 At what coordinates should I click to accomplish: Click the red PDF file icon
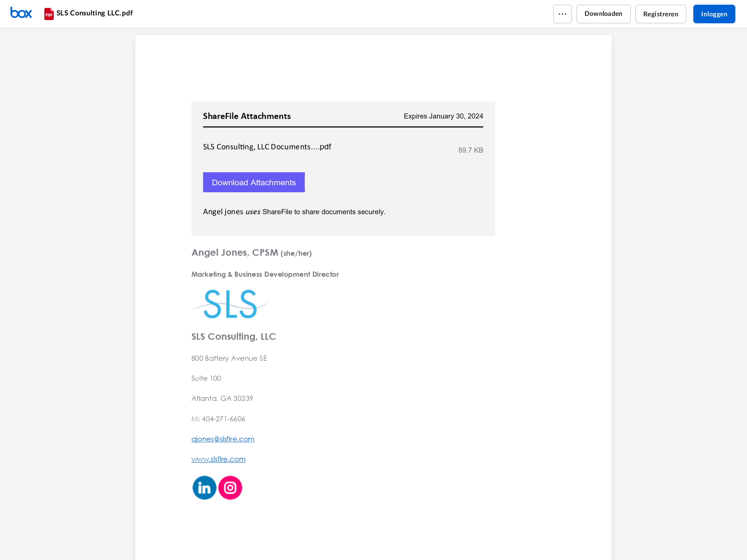click(49, 14)
